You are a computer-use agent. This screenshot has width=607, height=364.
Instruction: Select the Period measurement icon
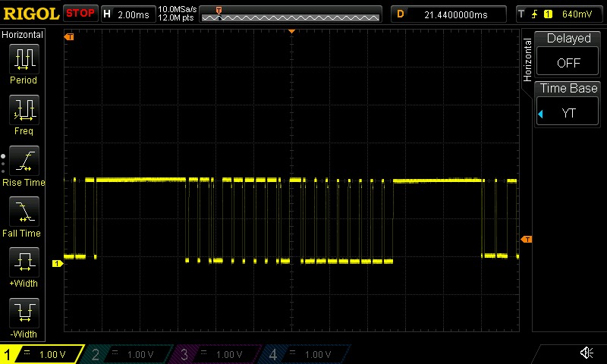(23, 59)
